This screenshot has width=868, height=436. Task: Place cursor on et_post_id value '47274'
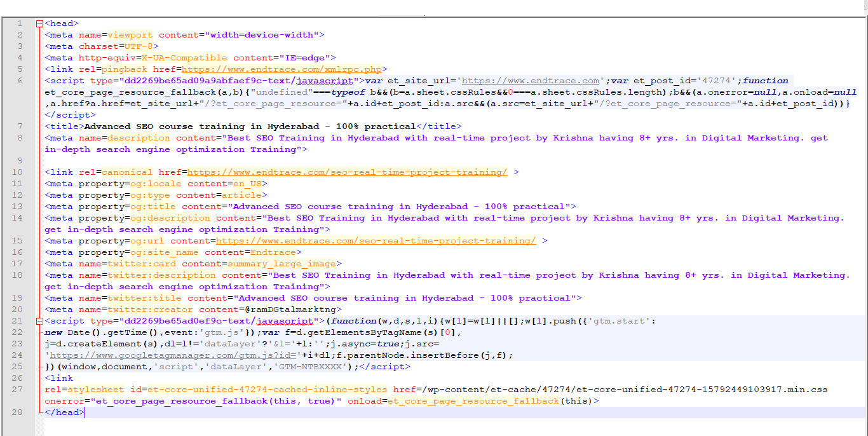(x=717, y=81)
